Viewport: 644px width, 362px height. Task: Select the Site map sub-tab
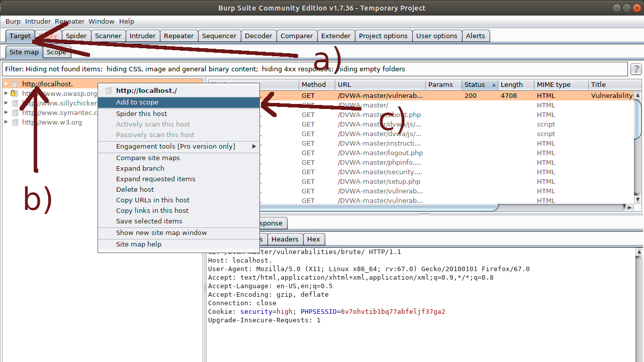[x=24, y=52]
